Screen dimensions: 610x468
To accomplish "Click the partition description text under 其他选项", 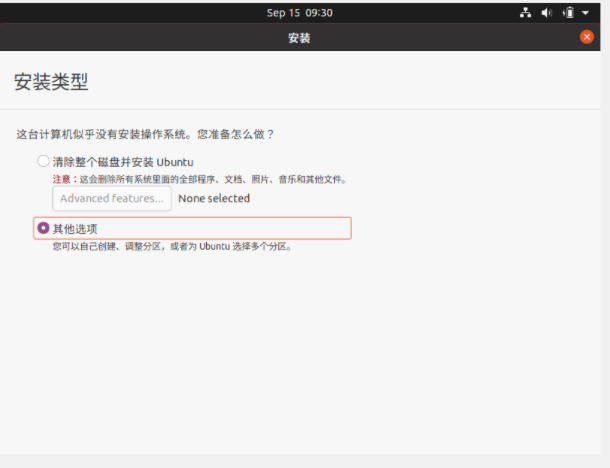I will point(172,246).
